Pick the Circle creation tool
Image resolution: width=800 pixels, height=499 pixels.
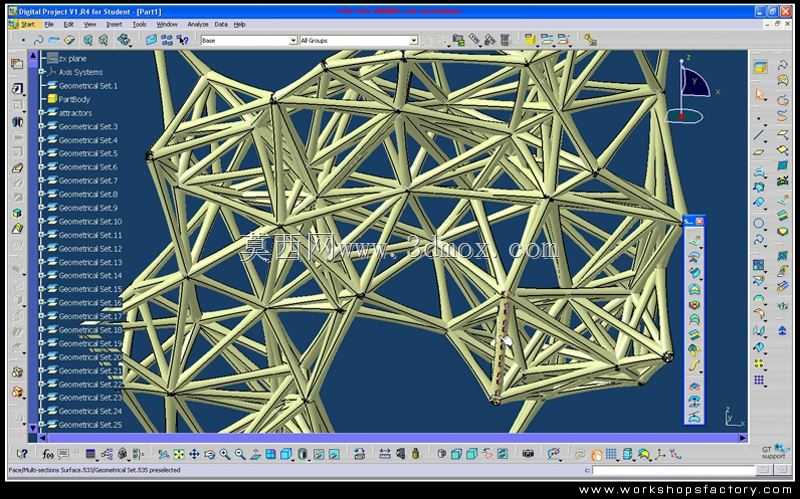[x=759, y=223]
